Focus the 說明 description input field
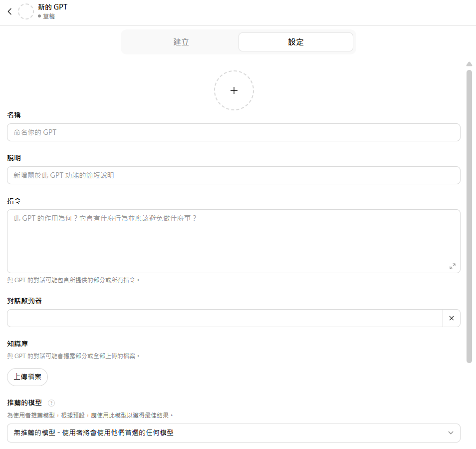The width and height of the screenshot is (476, 449). pyautogui.click(x=234, y=175)
